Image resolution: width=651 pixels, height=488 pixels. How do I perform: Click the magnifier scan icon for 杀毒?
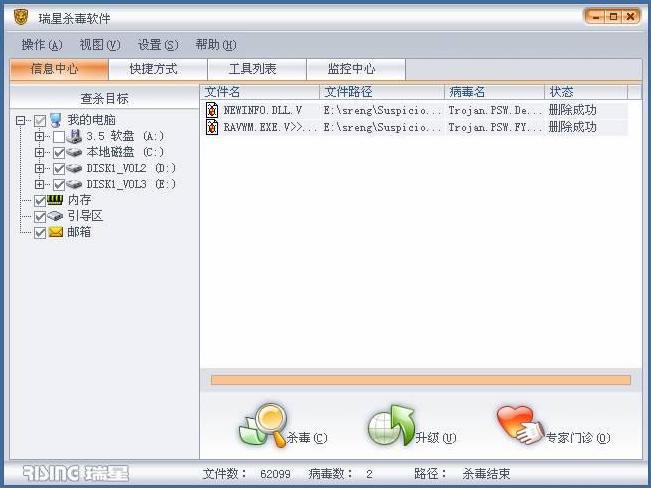point(264,425)
